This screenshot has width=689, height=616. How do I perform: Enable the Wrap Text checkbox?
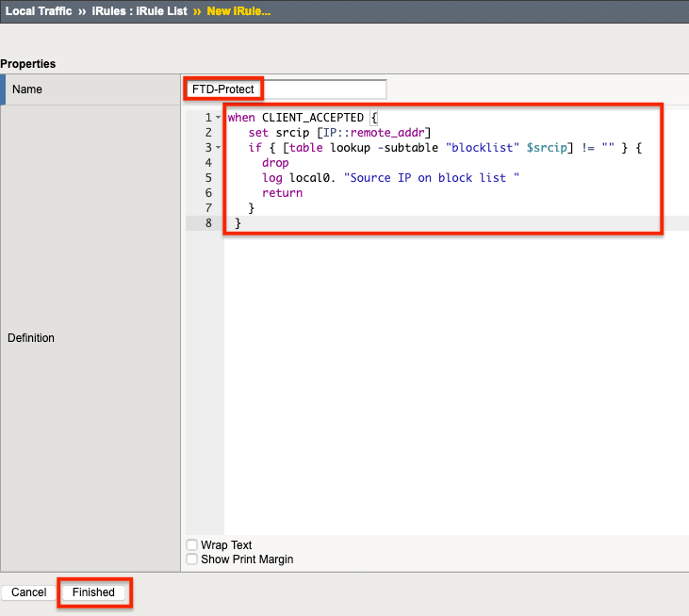[192, 545]
